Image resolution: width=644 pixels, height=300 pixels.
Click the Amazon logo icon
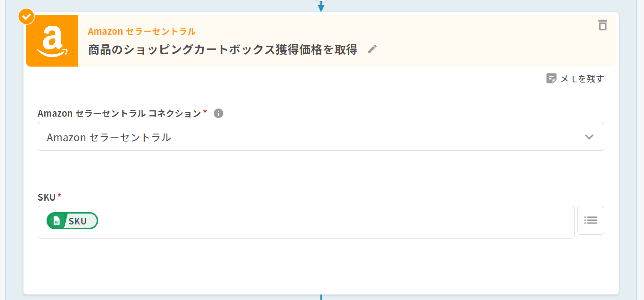click(x=52, y=41)
